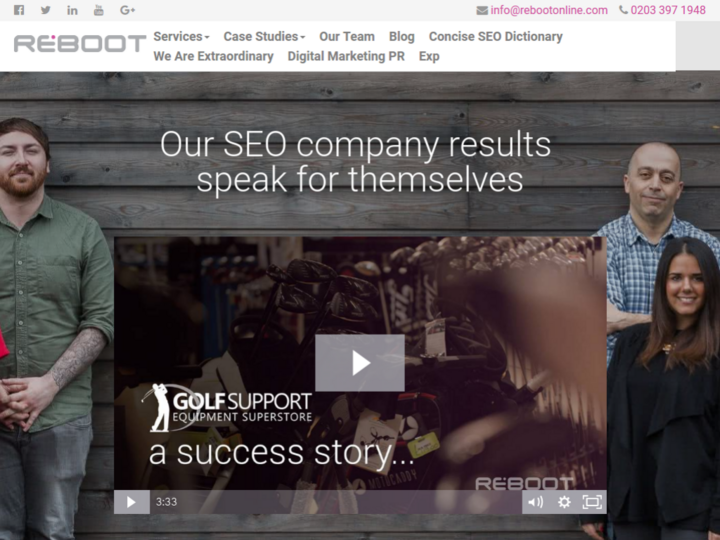Click the video settings gear icon
720x540 pixels.
(564, 502)
